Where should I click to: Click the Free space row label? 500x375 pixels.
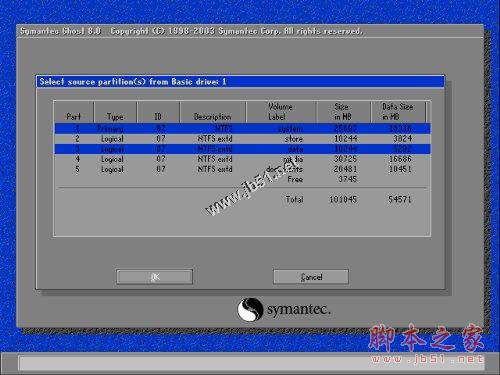click(295, 179)
